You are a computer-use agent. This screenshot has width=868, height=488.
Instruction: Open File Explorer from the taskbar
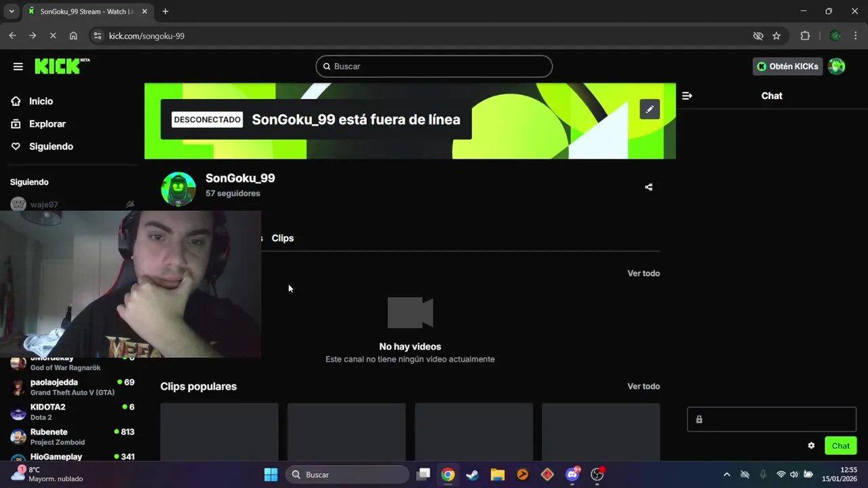[498, 474]
